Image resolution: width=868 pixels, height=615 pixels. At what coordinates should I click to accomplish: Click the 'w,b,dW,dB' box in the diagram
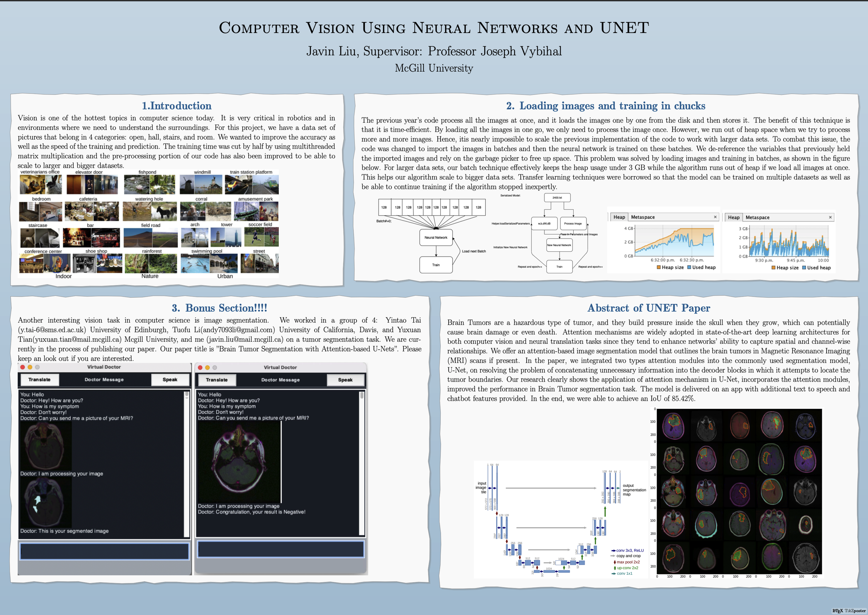tap(544, 223)
